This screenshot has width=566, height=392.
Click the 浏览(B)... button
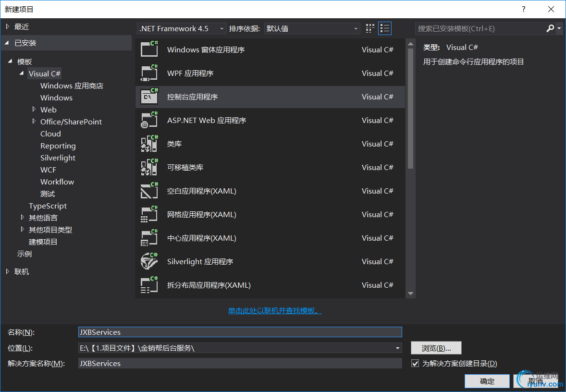[436, 348]
